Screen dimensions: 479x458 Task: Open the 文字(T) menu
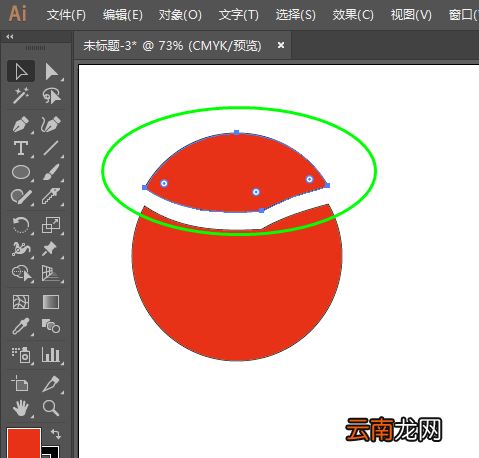239,15
